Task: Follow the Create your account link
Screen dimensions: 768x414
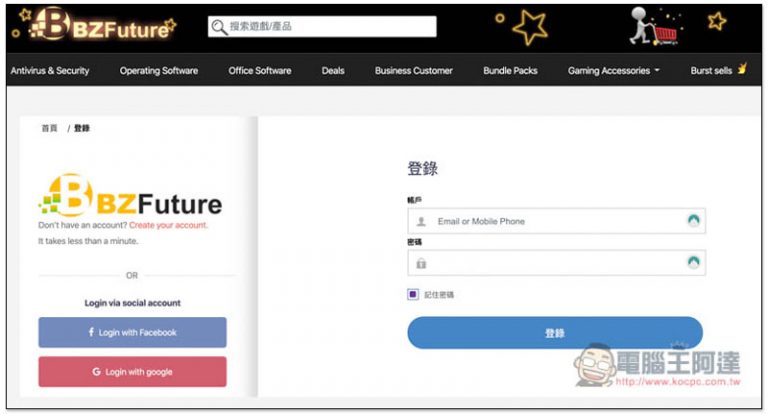Action: 168,225
